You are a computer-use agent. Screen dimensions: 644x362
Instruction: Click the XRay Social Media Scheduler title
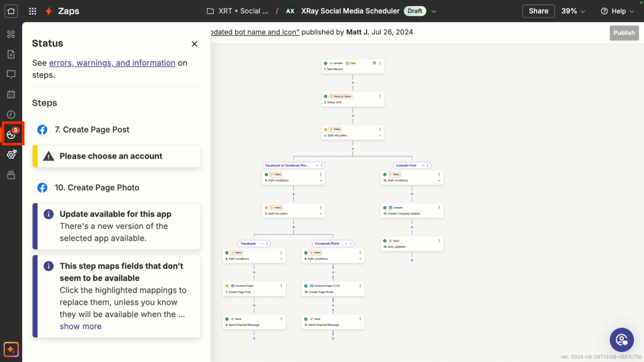[350, 11]
